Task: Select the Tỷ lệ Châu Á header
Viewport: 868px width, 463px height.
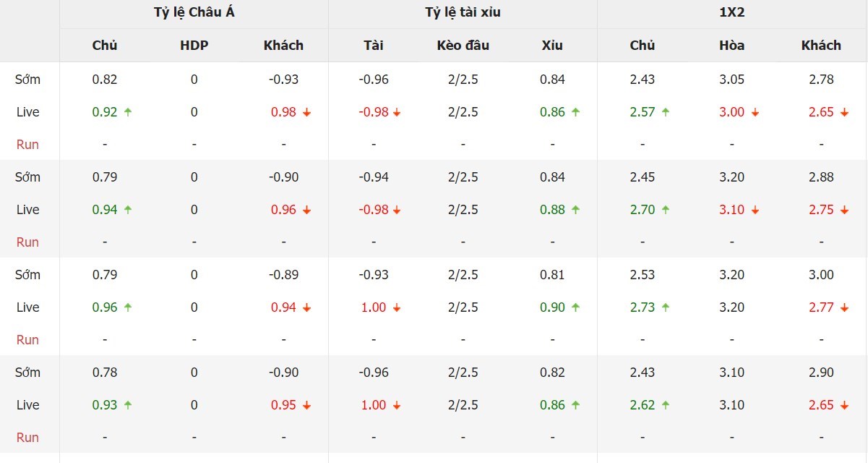Action: point(194,12)
